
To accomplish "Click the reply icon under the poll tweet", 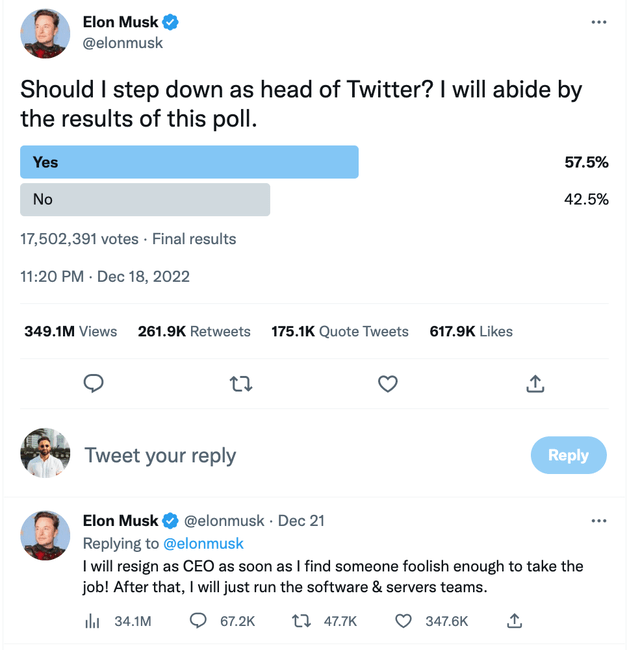I will click(x=94, y=383).
